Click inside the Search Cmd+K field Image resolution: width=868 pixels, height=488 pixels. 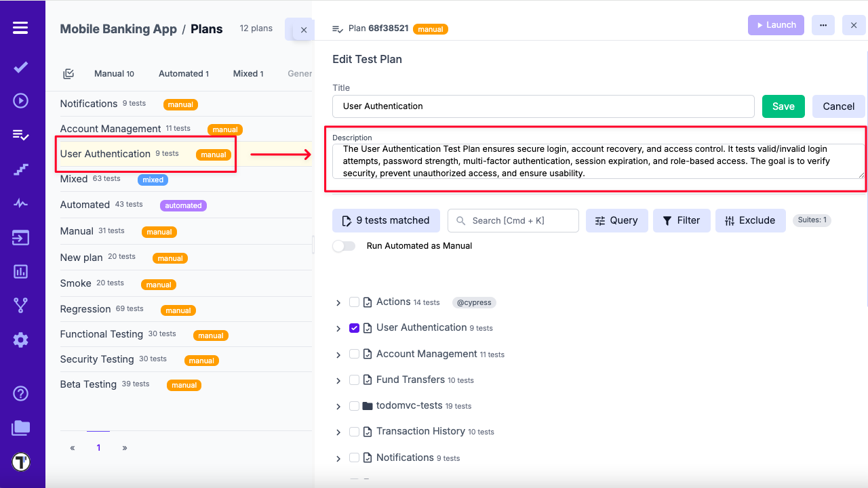click(x=513, y=220)
